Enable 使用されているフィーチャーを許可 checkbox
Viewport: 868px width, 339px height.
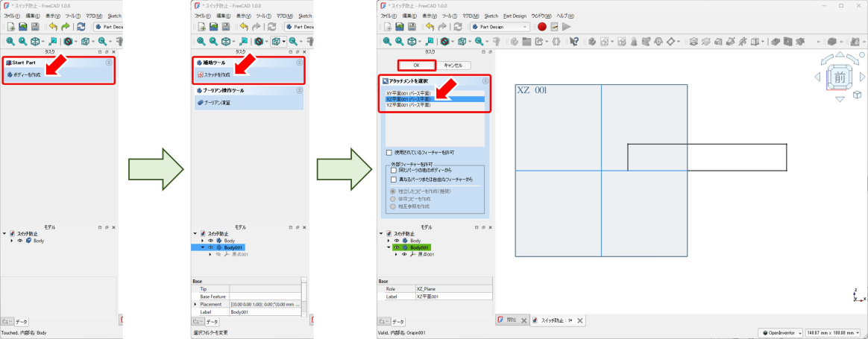[x=389, y=152]
